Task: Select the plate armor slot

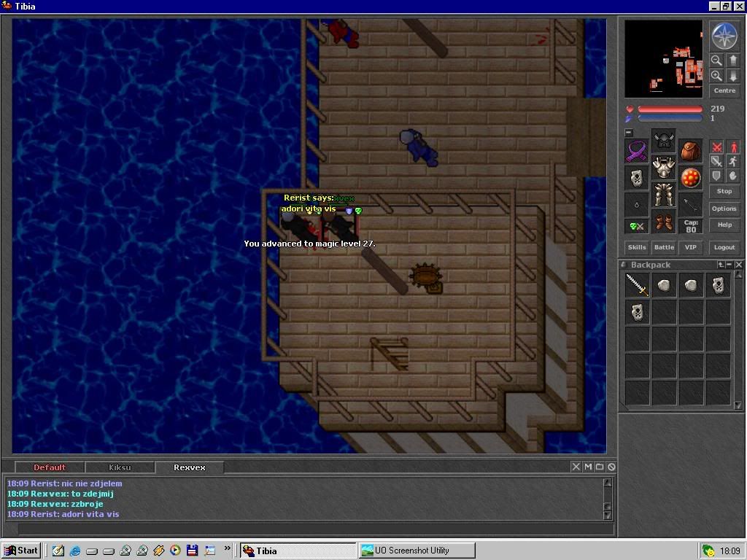Action: click(x=664, y=168)
